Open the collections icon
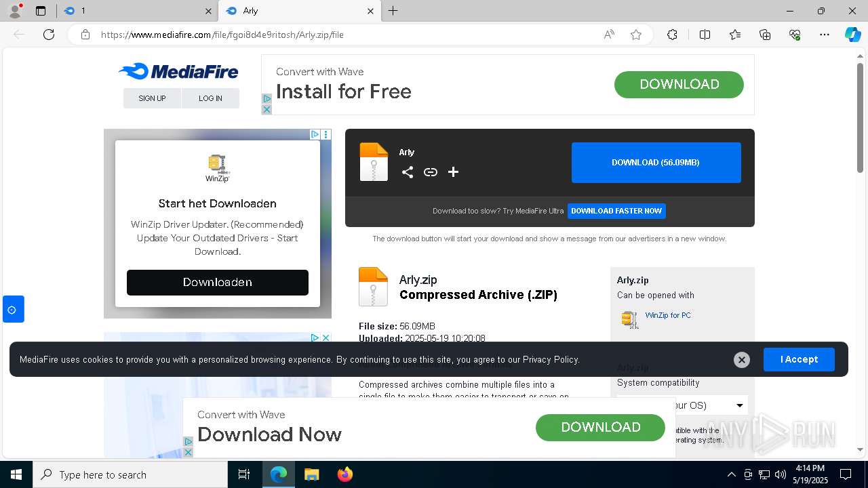The width and height of the screenshot is (868, 488). 765,35
